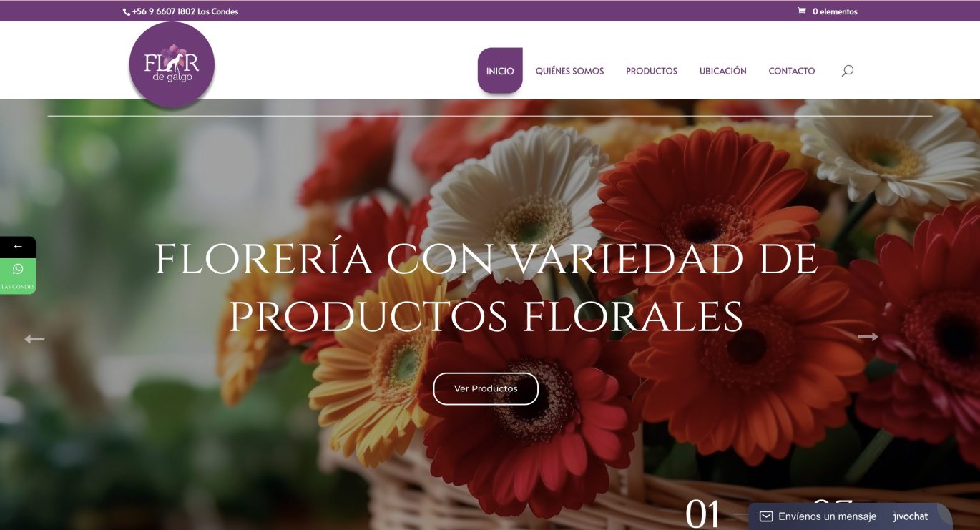Click the +56 9 6607 1802 phone link

point(164,11)
